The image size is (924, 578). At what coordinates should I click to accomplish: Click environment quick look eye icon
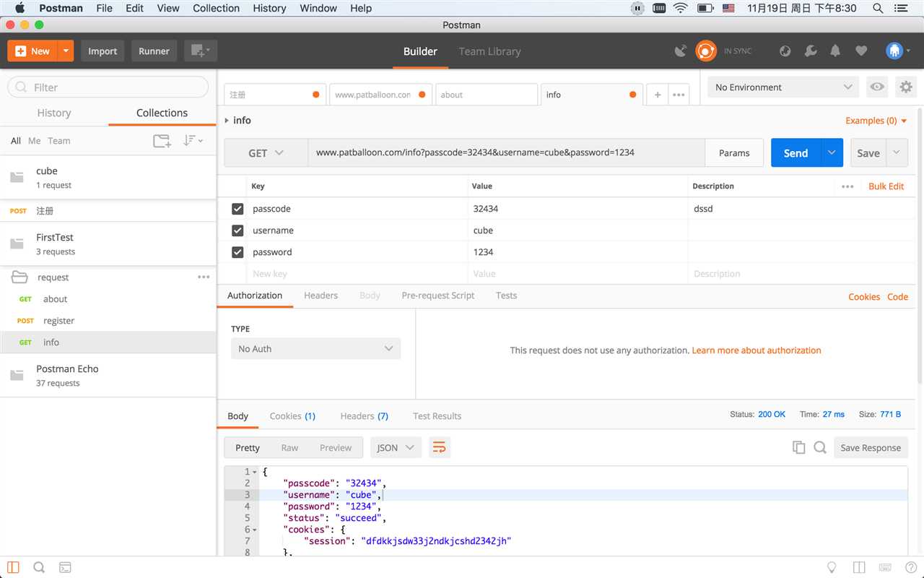click(x=877, y=87)
